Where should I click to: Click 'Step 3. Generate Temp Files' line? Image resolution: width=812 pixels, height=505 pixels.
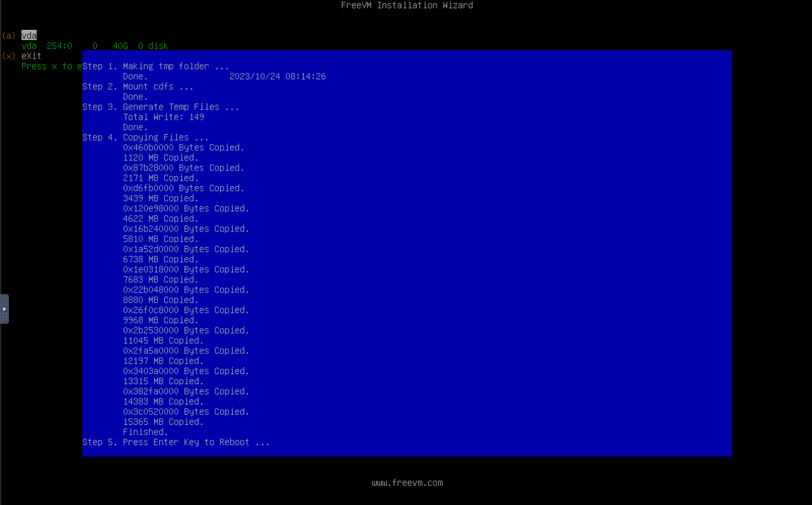[x=160, y=107]
